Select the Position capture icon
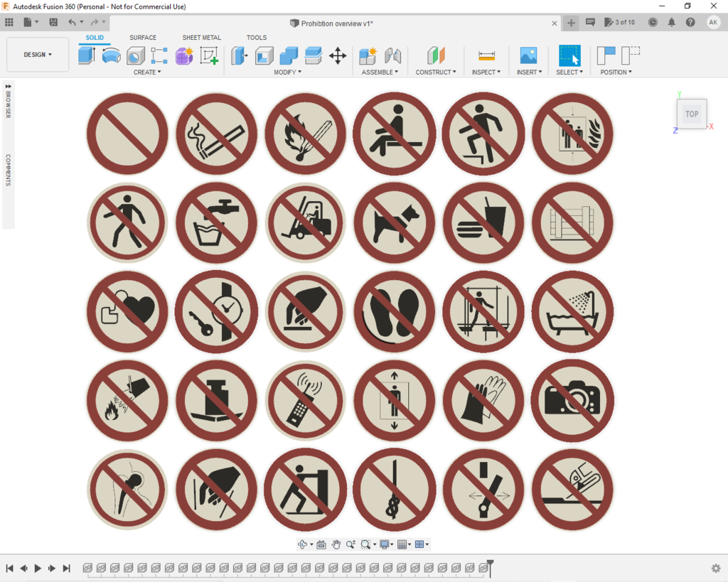 click(x=606, y=55)
